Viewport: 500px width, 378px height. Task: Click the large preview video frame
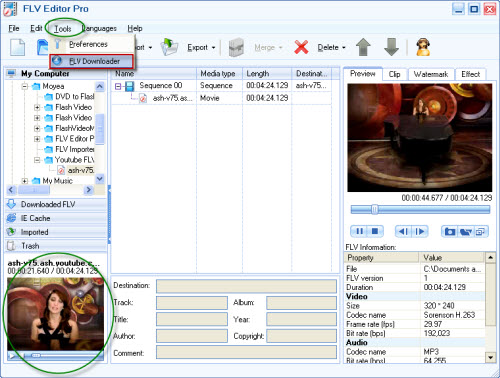419,138
